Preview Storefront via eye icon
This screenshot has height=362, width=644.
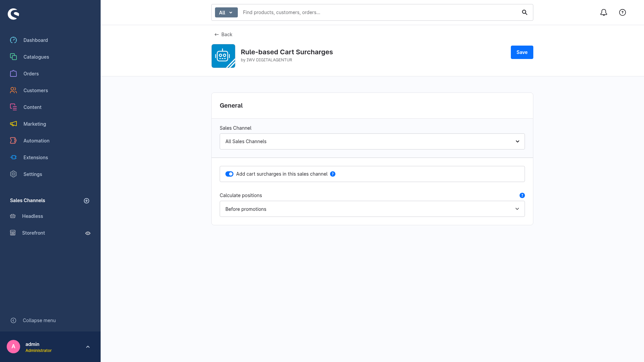coord(88,233)
